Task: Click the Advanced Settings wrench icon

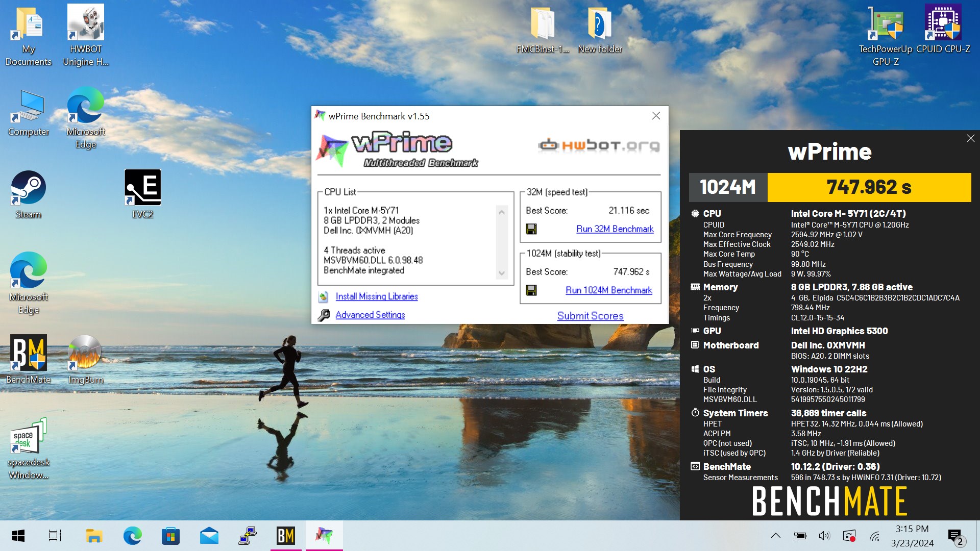Action: click(324, 315)
